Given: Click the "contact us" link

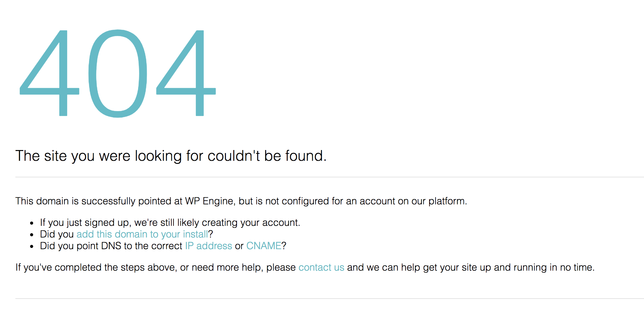Looking at the screenshot, I should (321, 267).
